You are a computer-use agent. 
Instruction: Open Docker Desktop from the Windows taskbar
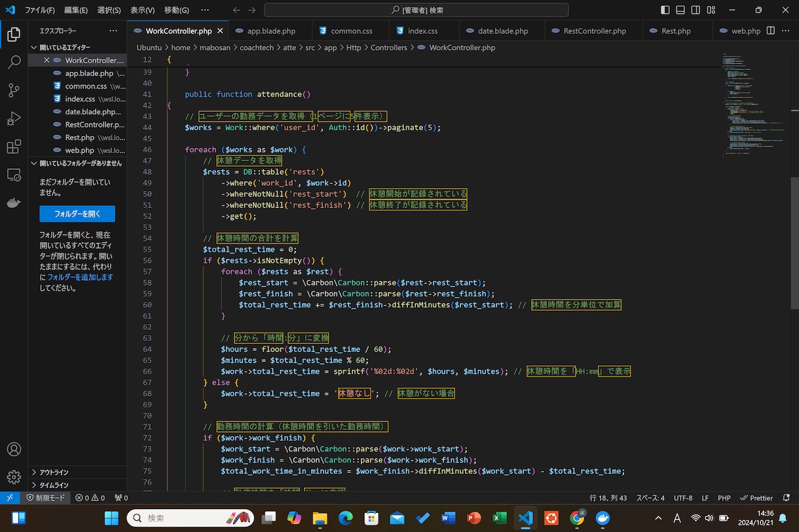pyautogui.click(x=603, y=518)
